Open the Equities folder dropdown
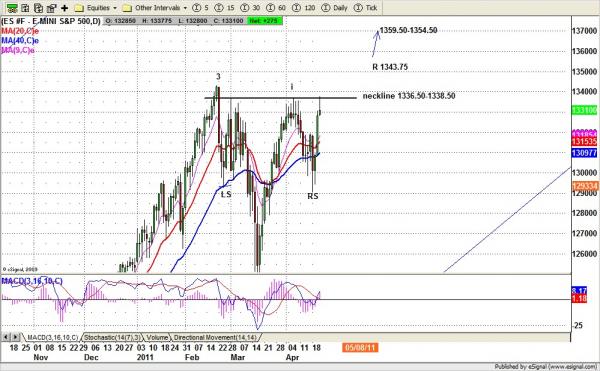 [x=96, y=8]
